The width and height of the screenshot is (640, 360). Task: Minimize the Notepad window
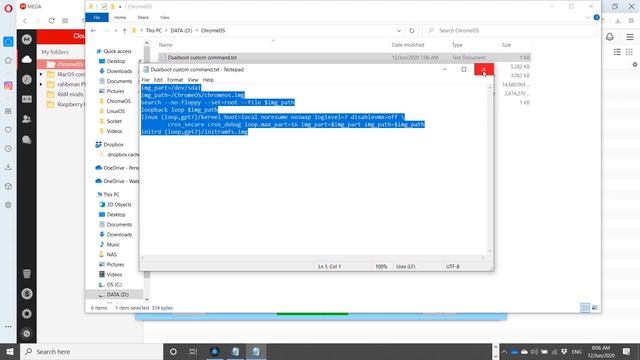pyautogui.click(x=444, y=69)
